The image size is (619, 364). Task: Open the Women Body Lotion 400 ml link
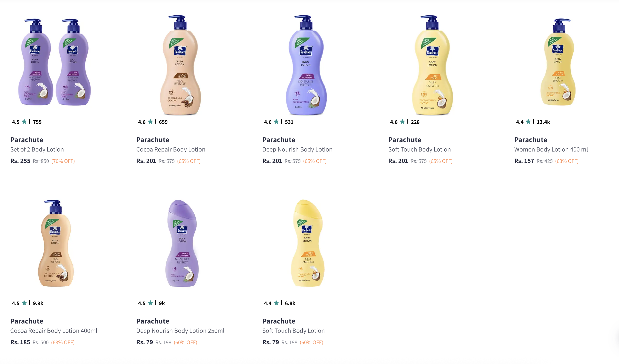pyautogui.click(x=551, y=149)
